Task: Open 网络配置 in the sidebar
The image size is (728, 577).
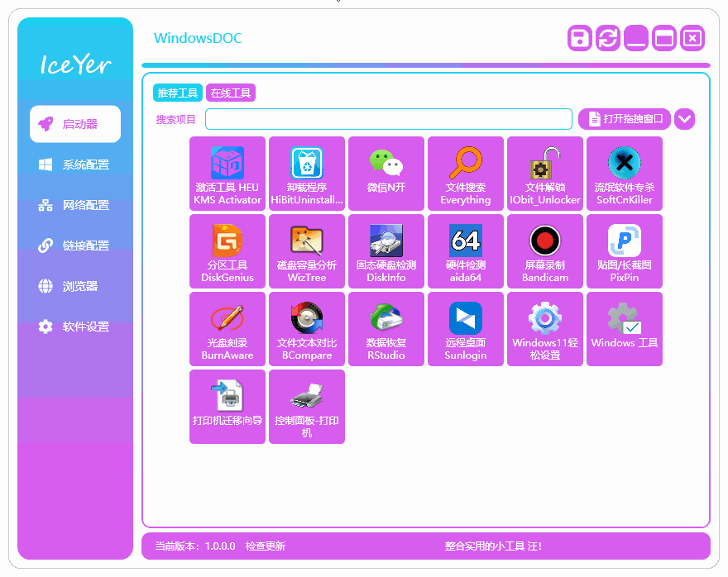Action: [75, 205]
